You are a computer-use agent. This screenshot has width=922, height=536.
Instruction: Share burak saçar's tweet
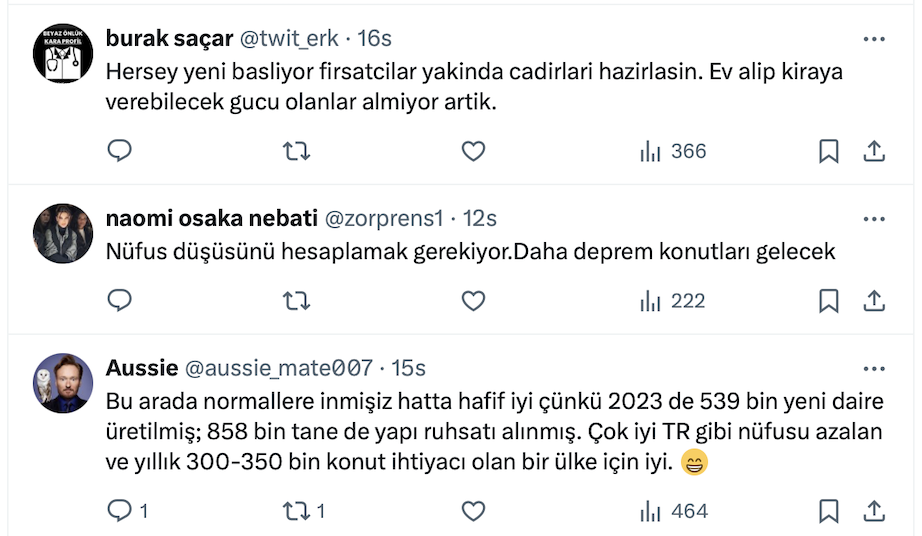(873, 151)
